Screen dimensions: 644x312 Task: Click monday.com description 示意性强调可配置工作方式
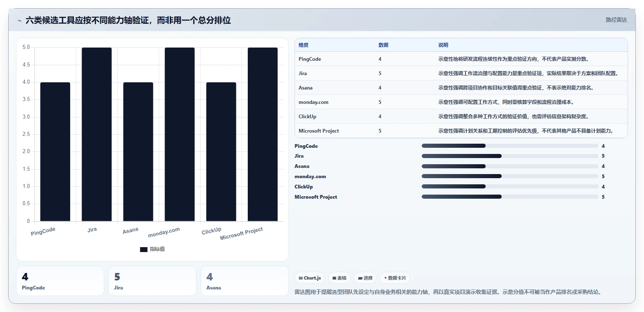pos(507,102)
